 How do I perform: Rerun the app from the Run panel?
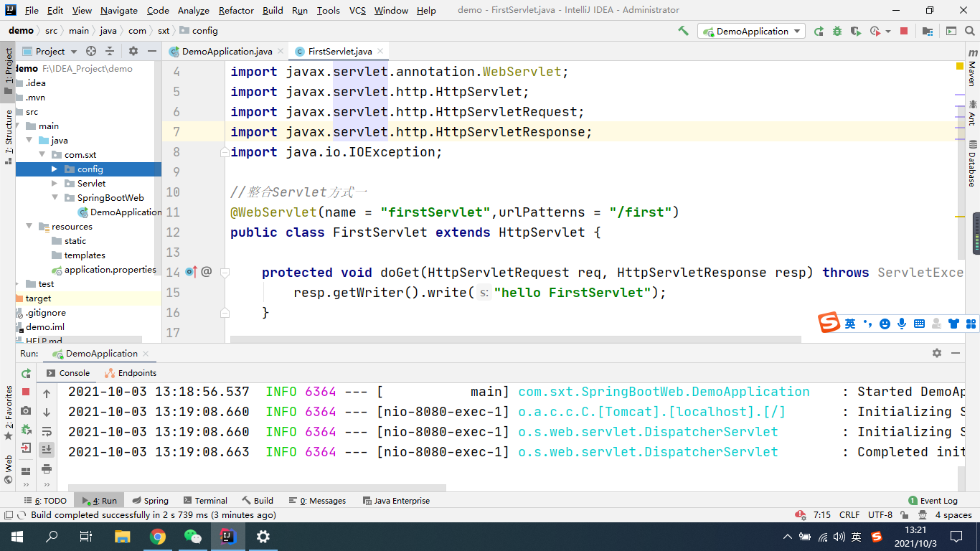click(x=26, y=374)
